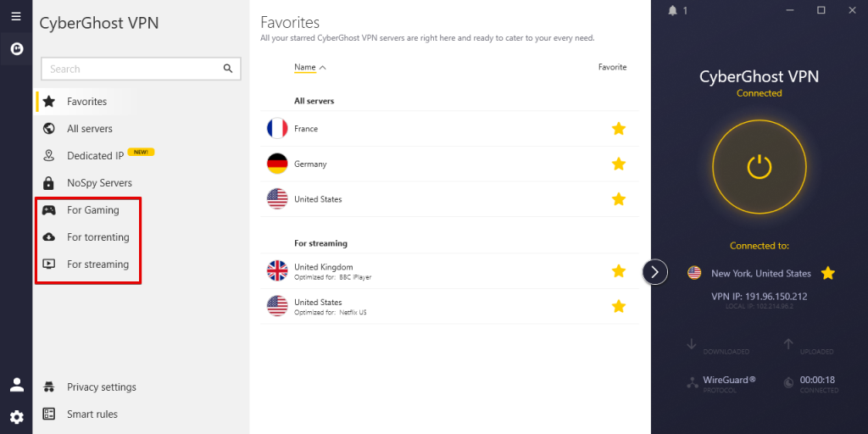Sort servers by the Favorite column header
The width and height of the screenshot is (868, 434).
(x=612, y=67)
